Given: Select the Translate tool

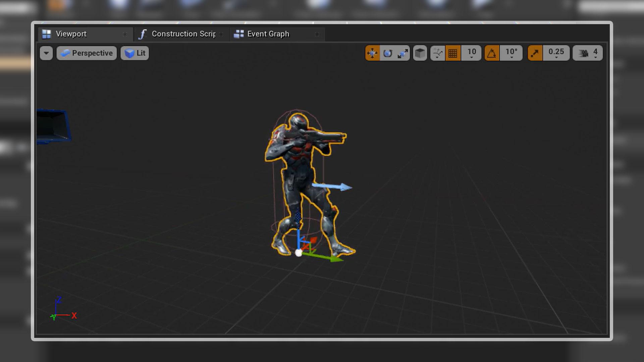Looking at the screenshot, I should [372, 53].
